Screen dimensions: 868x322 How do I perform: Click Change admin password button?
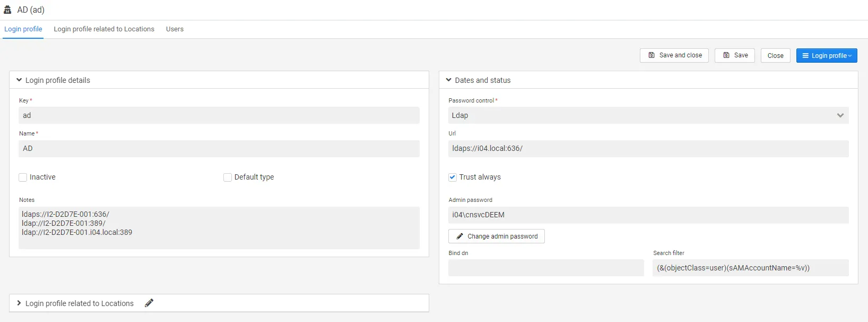(x=497, y=236)
